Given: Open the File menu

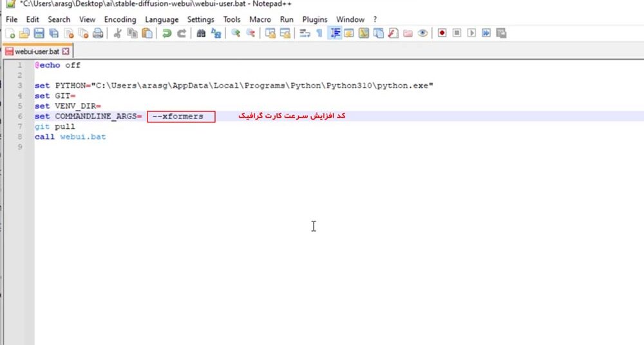Looking at the screenshot, I should [x=12, y=19].
